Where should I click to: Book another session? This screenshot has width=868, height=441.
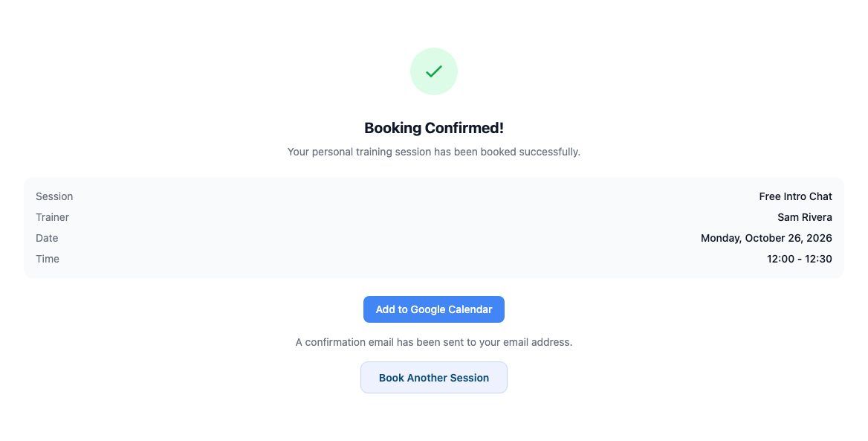[434, 378]
